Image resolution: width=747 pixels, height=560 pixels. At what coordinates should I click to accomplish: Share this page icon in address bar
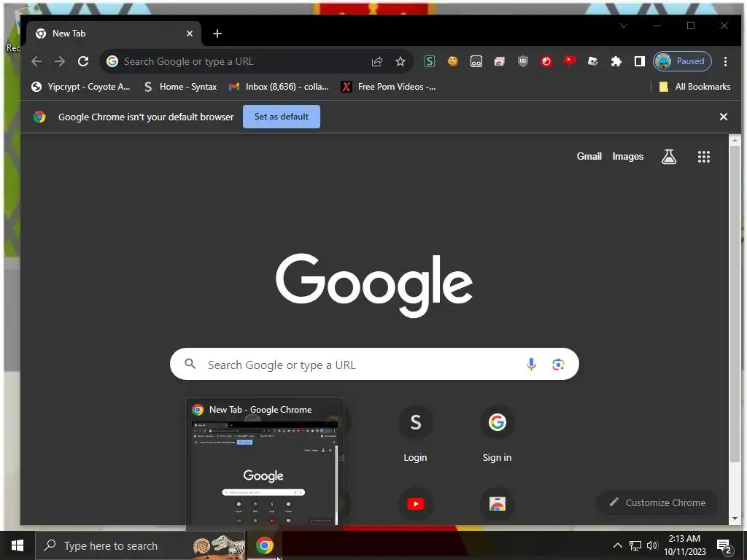[x=377, y=61]
